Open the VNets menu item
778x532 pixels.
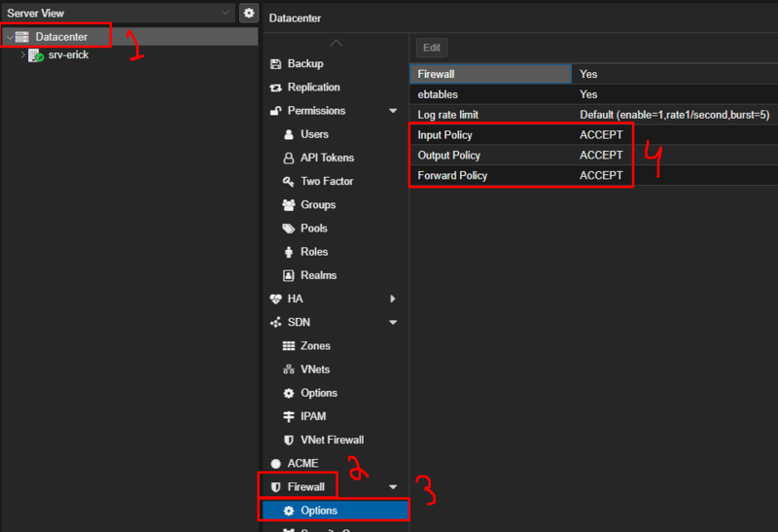pos(336,370)
